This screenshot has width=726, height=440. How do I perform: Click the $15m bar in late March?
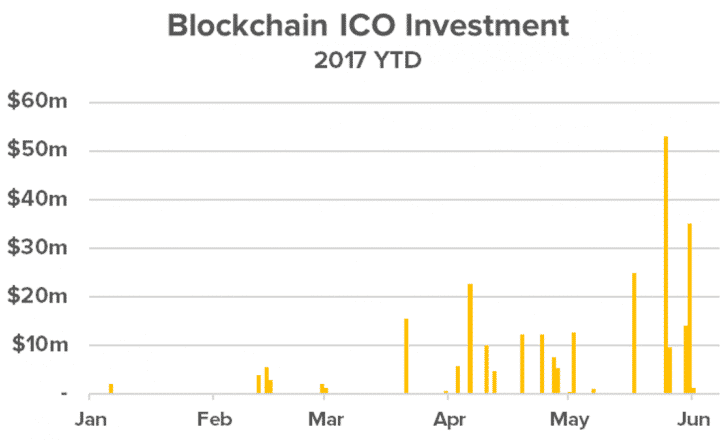(406, 356)
